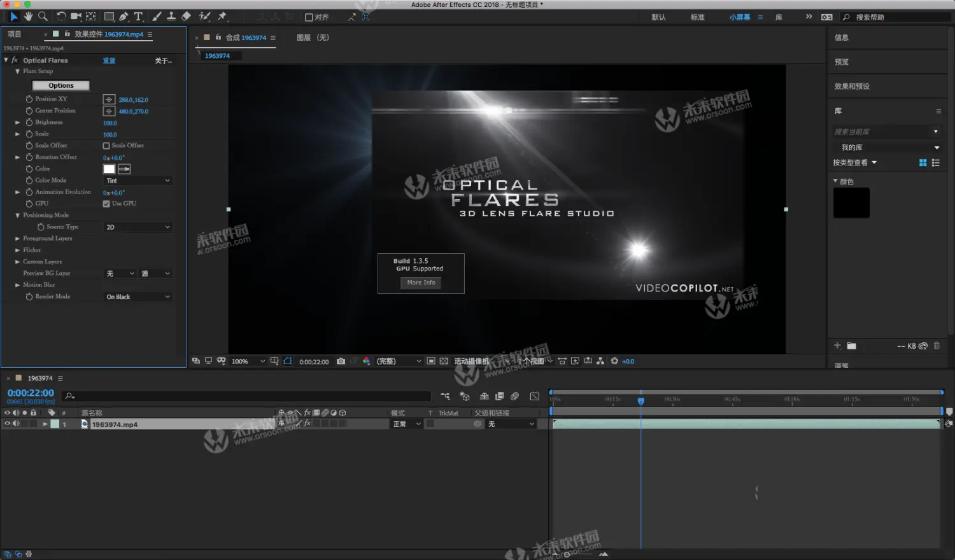
Task: Toggle Draft 3D in timeline
Action: [x=465, y=396]
